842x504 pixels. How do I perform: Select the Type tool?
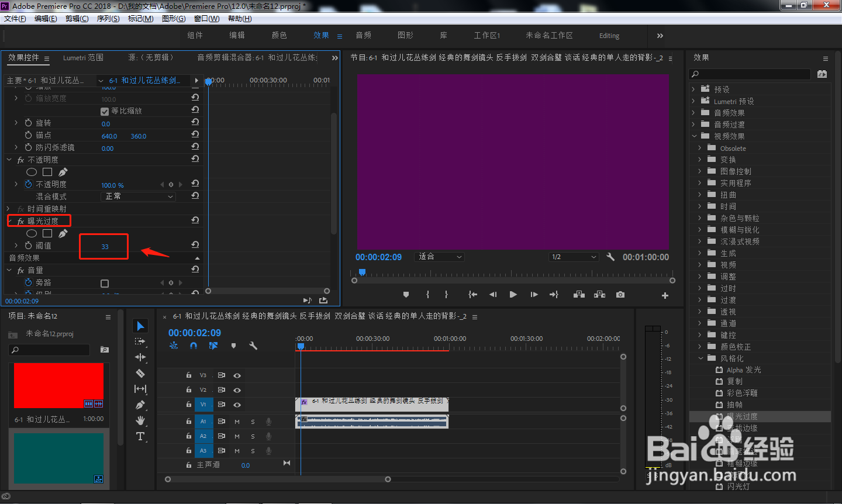(140, 436)
